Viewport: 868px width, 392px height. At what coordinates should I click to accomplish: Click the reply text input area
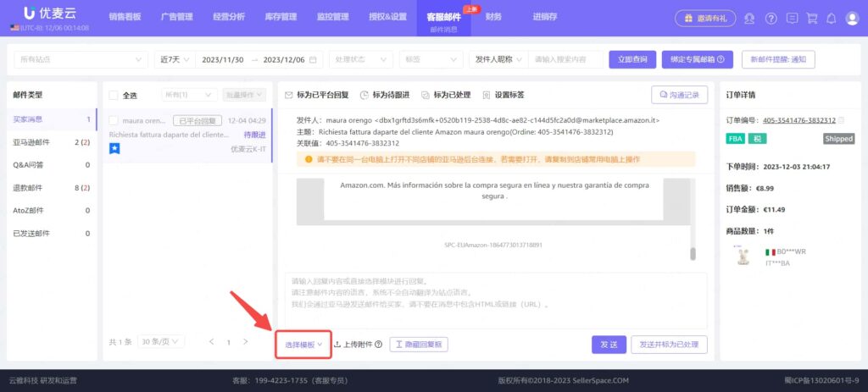(x=496, y=301)
